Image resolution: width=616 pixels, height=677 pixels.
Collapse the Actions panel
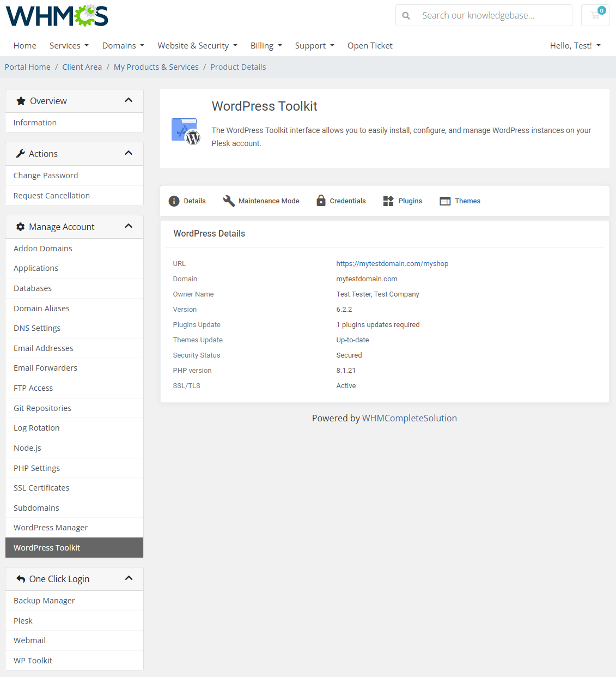pos(129,153)
